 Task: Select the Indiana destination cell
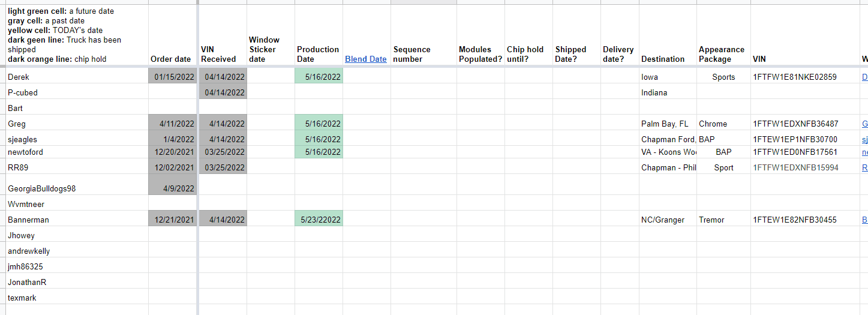coord(654,92)
